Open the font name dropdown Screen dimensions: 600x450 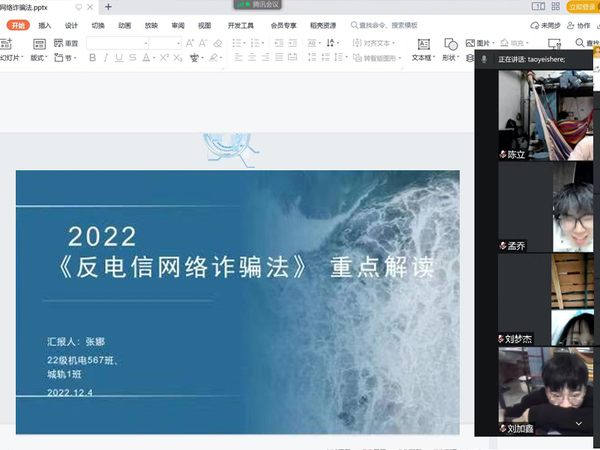(x=146, y=43)
